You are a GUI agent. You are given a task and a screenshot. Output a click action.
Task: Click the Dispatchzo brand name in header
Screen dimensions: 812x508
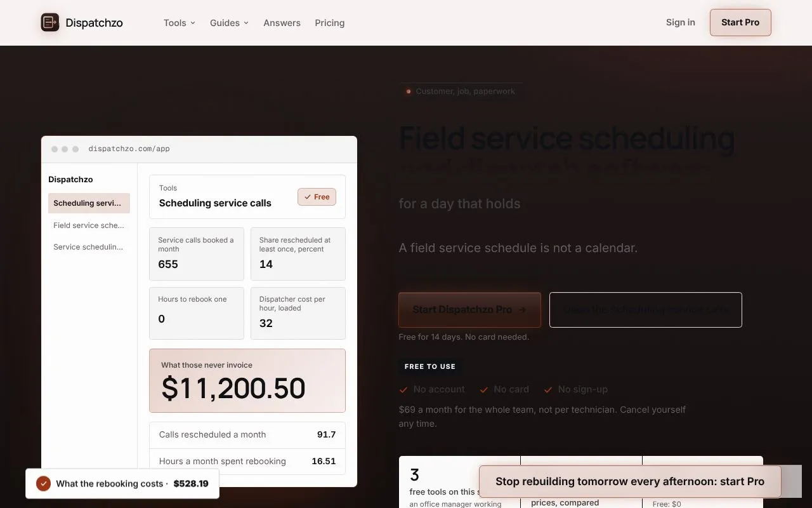point(94,23)
